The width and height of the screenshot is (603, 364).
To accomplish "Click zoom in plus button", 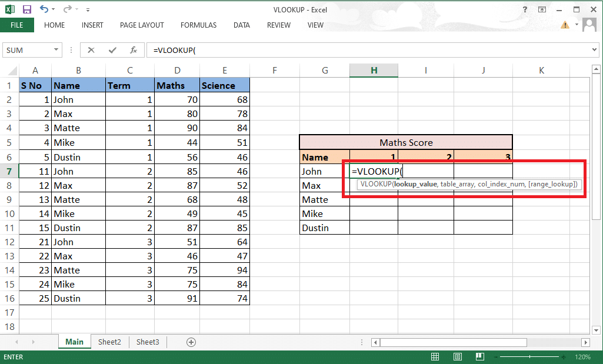I will [564, 357].
